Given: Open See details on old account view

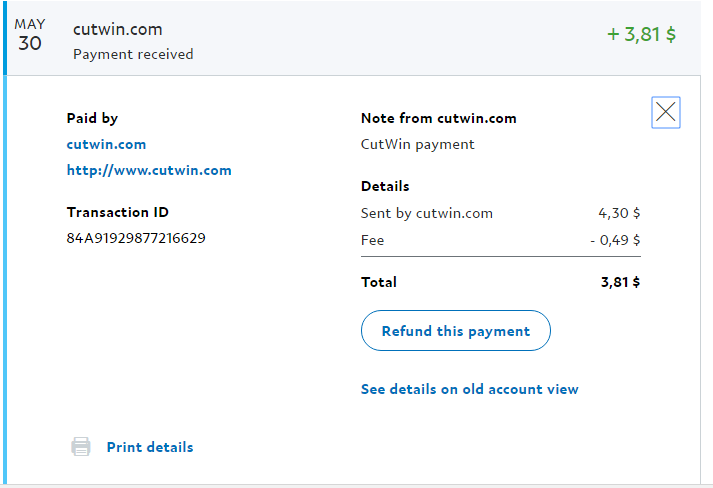Looking at the screenshot, I should 469,389.
